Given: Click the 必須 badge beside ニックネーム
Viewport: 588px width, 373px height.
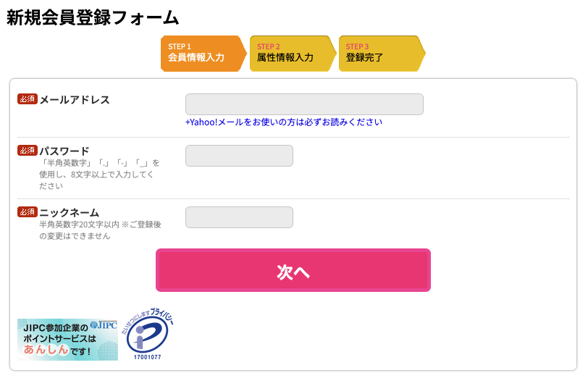Looking at the screenshot, I should [x=28, y=212].
